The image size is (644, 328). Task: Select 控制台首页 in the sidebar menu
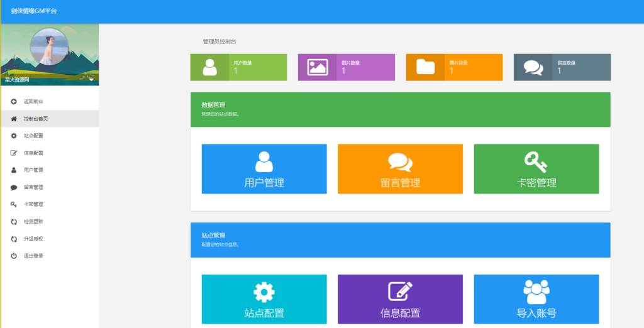tap(36, 119)
